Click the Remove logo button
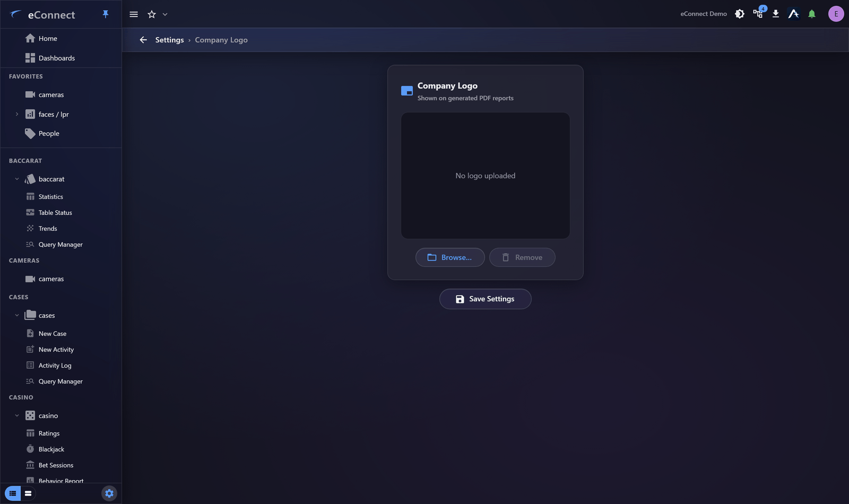The width and height of the screenshot is (849, 504). (x=522, y=257)
